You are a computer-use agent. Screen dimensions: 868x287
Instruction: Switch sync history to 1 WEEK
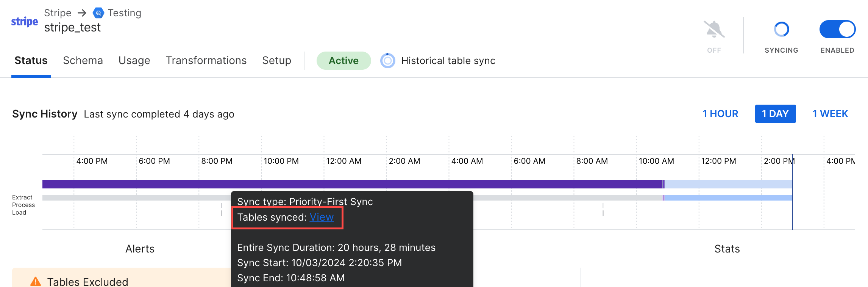(830, 114)
